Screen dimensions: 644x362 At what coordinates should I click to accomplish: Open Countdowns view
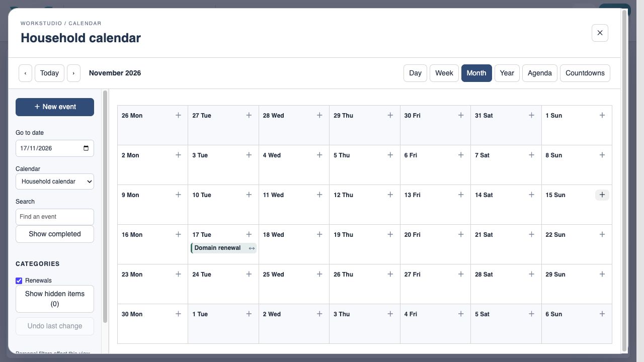pos(585,73)
